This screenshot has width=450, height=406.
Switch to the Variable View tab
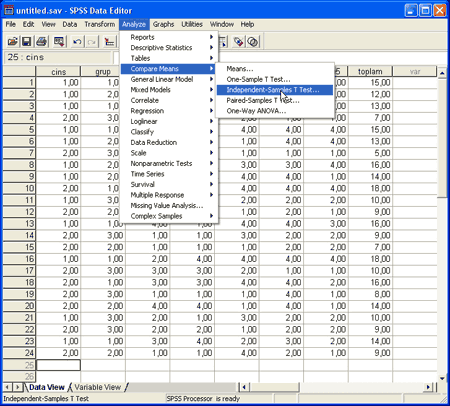point(97,387)
